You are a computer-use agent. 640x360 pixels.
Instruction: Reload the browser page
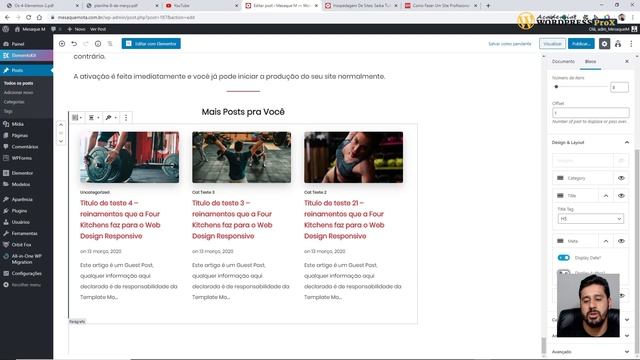tap(29, 18)
